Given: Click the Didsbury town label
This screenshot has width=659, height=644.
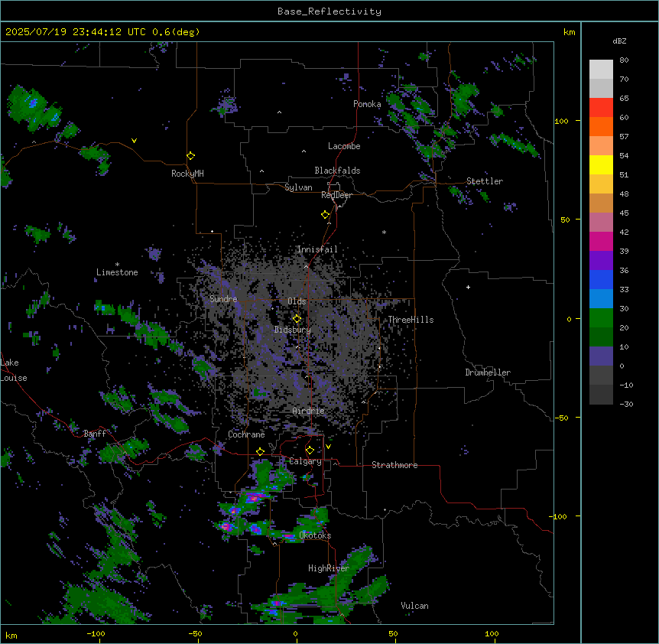Looking at the screenshot, I should click(293, 330).
